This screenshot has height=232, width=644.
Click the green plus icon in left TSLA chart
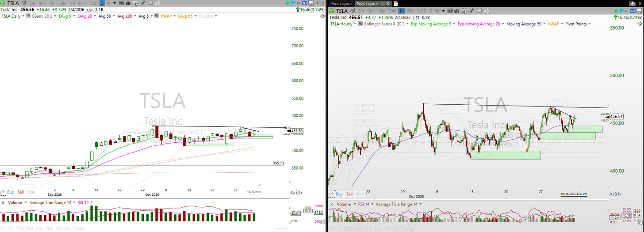click(x=3, y=3)
